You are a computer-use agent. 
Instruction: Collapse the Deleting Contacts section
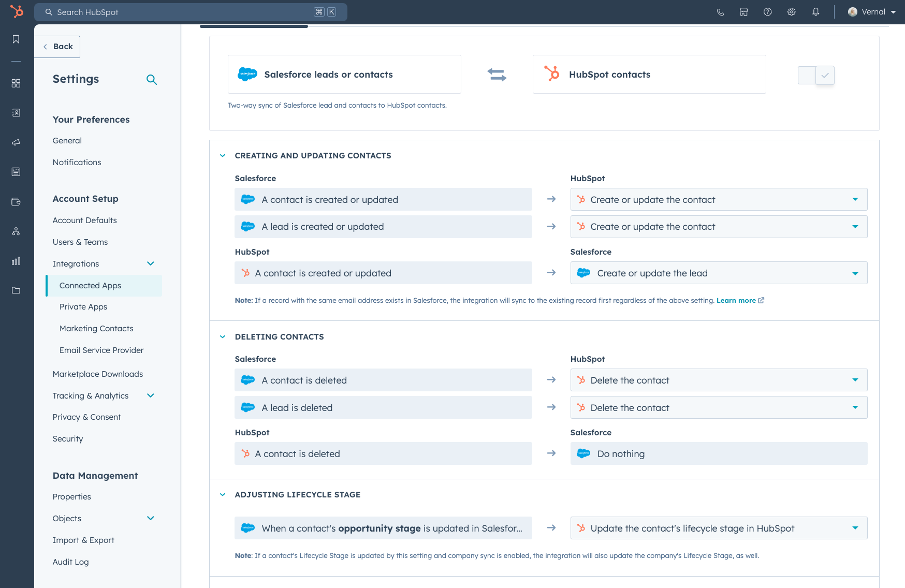click(x=223, y=337)
